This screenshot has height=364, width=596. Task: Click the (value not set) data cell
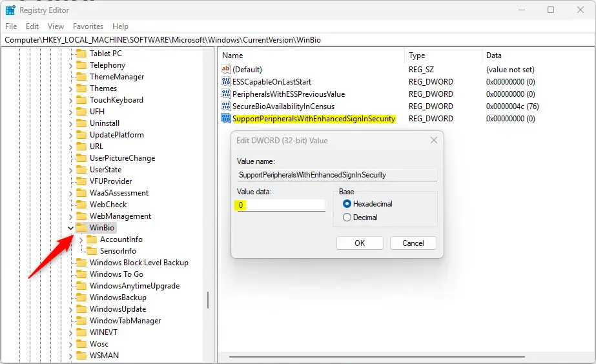point(510,70)
